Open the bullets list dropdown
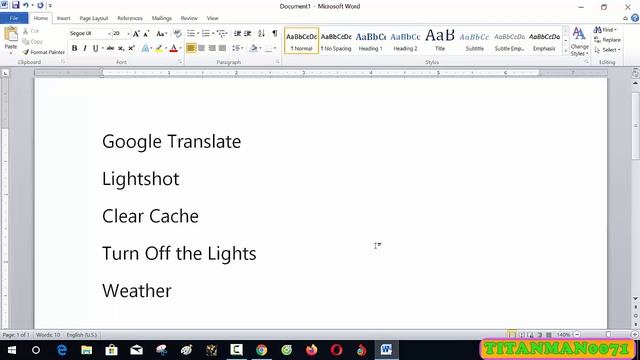Viewport: 640px width, 360px height. pos(198,33)
